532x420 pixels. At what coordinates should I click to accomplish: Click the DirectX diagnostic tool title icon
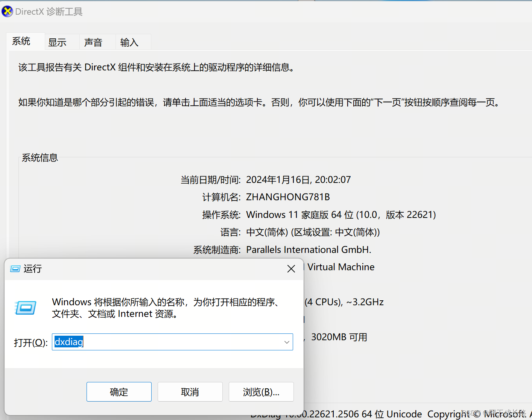(7, 11)
